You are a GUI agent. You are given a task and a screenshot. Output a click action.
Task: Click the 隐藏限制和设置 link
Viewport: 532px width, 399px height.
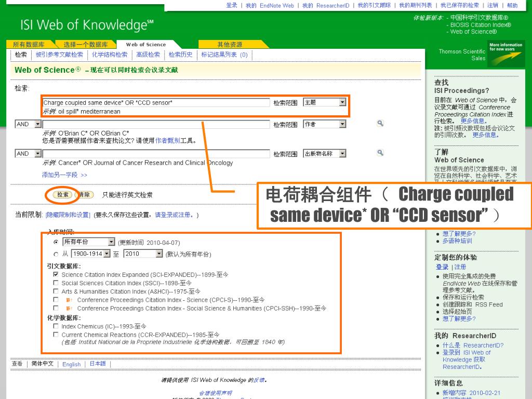[x=68, y=215]
